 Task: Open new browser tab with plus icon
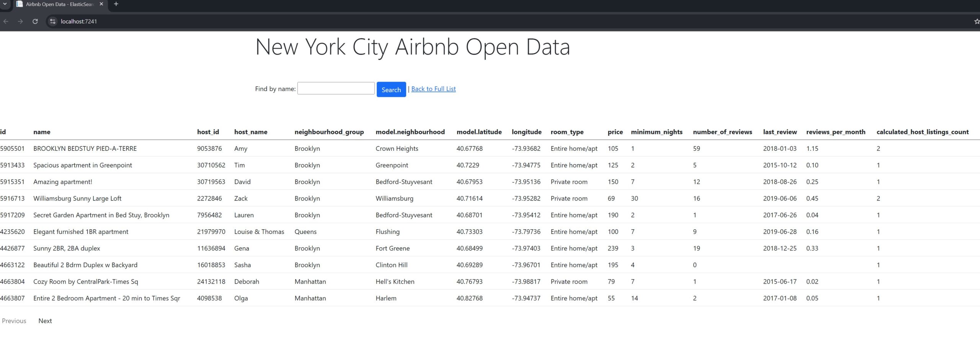pos(116,4)
